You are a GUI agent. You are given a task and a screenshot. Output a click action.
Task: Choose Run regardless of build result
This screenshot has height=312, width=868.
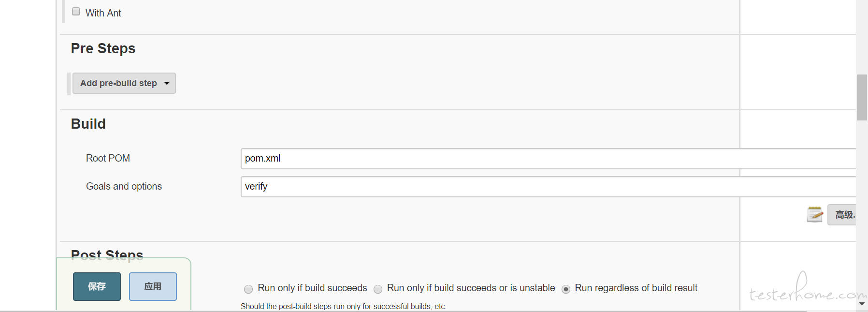click(566, 289)
